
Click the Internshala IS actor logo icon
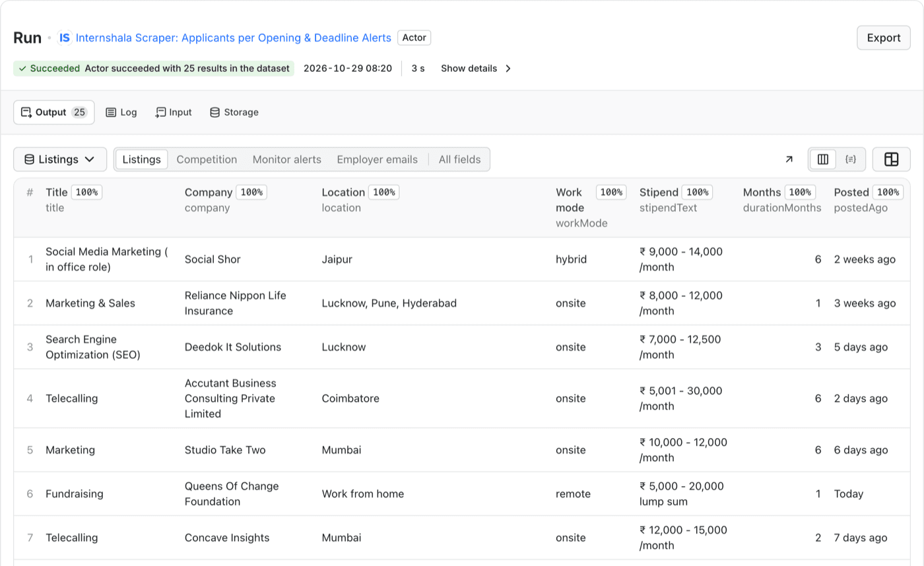coord(65,38)
